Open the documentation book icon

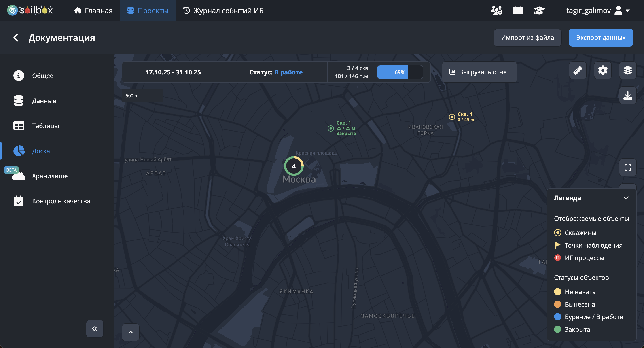pos(518,11)
